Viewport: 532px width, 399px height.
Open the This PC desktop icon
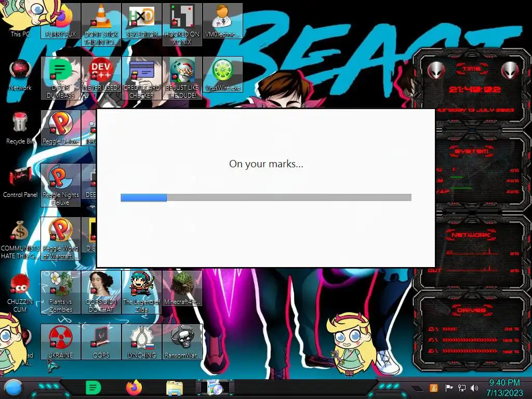20,19
